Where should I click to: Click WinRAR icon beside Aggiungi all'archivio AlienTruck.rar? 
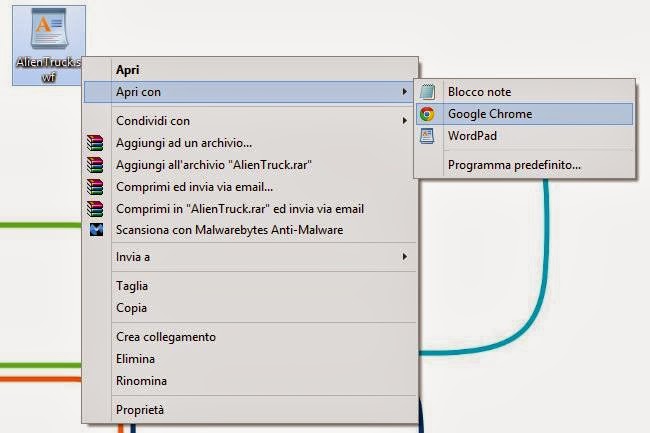click(95, 165)
